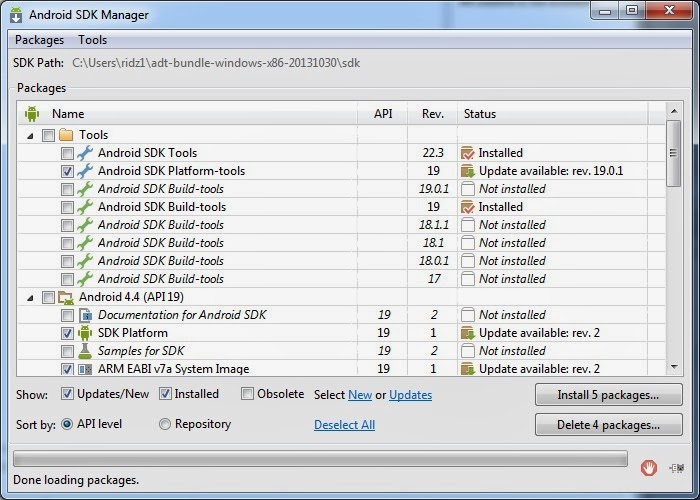
Task: Select the Documentation for Android SDK row
Action: (x=342, y=315)
